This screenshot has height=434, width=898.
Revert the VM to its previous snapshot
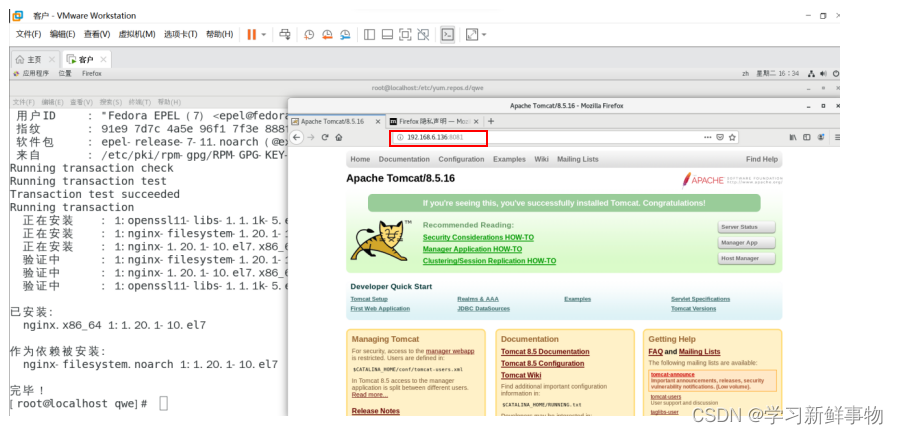pyautogui.click(x=327, y=35)
